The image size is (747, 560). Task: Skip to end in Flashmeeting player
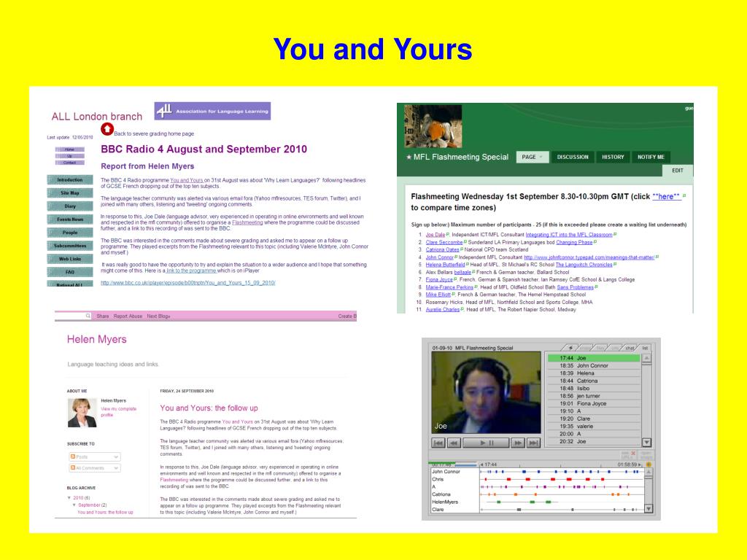pyautogui.click(x=533, y=443)
